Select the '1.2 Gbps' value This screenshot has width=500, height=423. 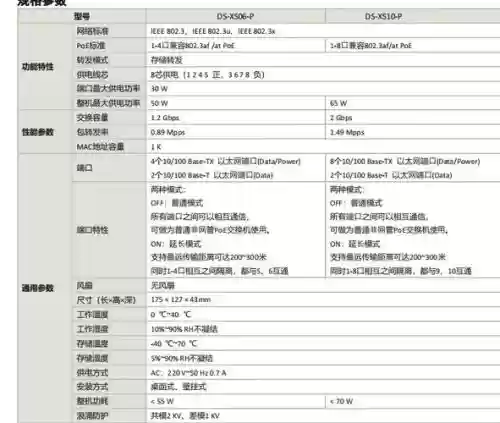(x=165, y=118)
